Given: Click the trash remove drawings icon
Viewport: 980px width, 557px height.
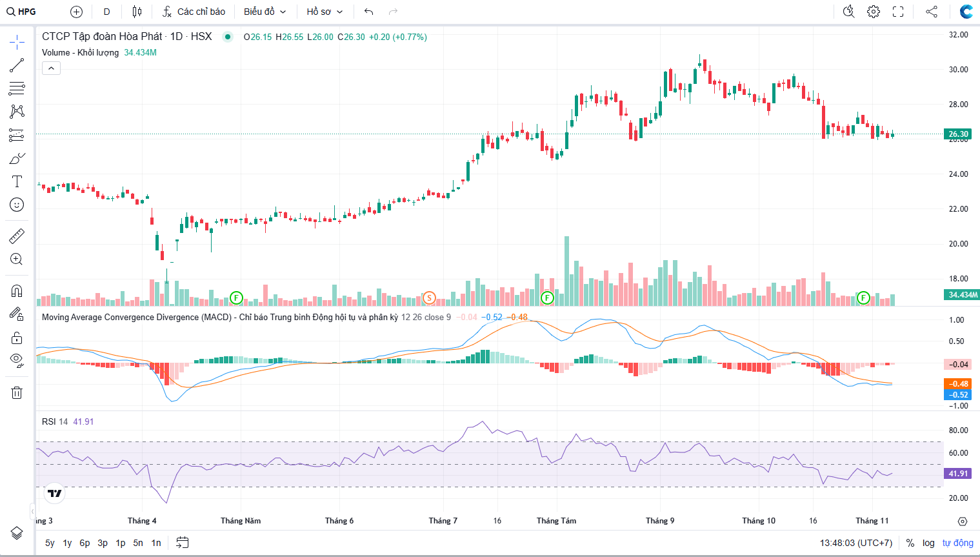Looking at the screenshot, I should pyautogui.click(x=17, y=392).
